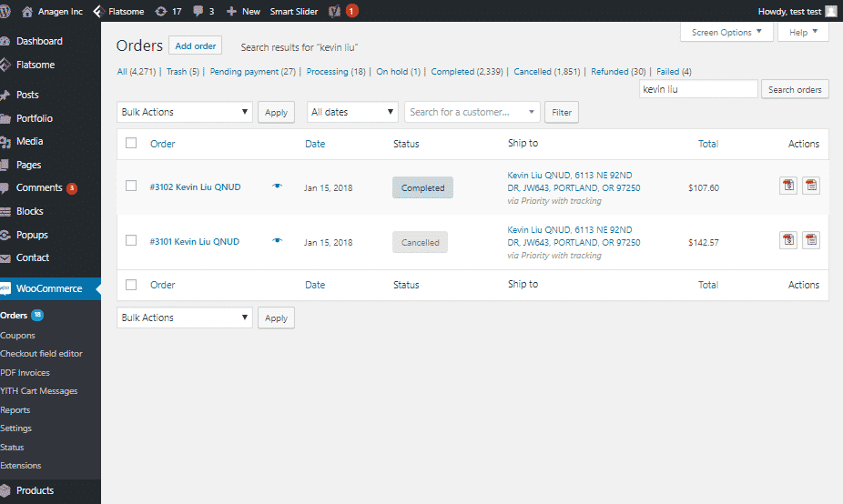This screenshot has width=843, height=504.
Task: Expand the Help panel
Action: click(803, 32)
